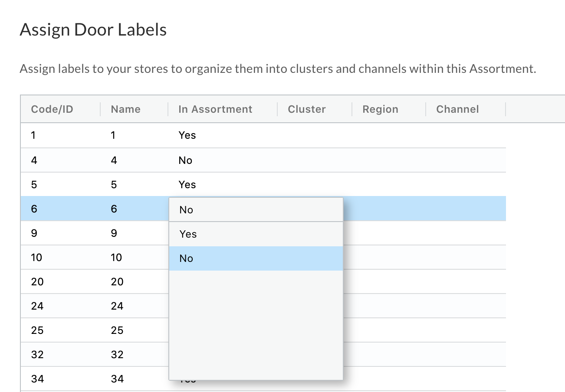565x392 pixels.
Task: Select the row with Code/ID 9
Action: pyautogui.click(x=34, y=233)
